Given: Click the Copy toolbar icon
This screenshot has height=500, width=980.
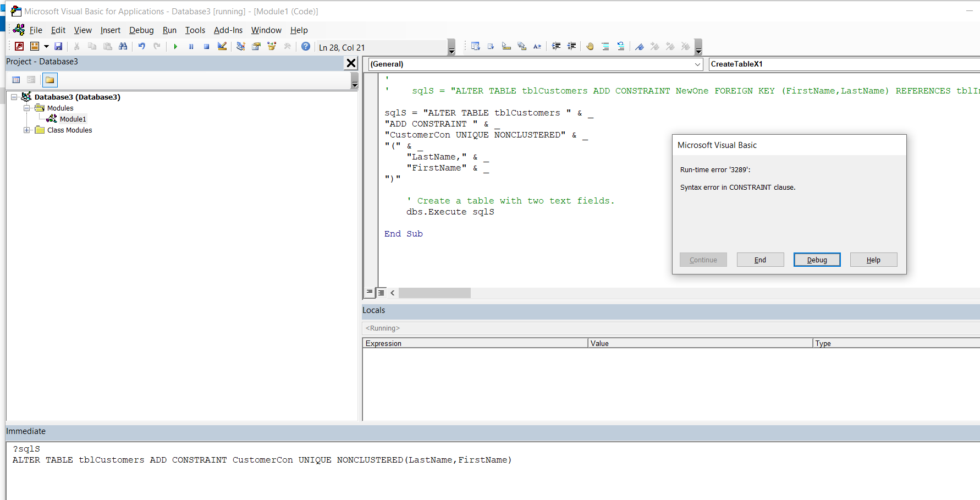Looking at the screenshot, I should pyautogui.click(x=92, y=47).
